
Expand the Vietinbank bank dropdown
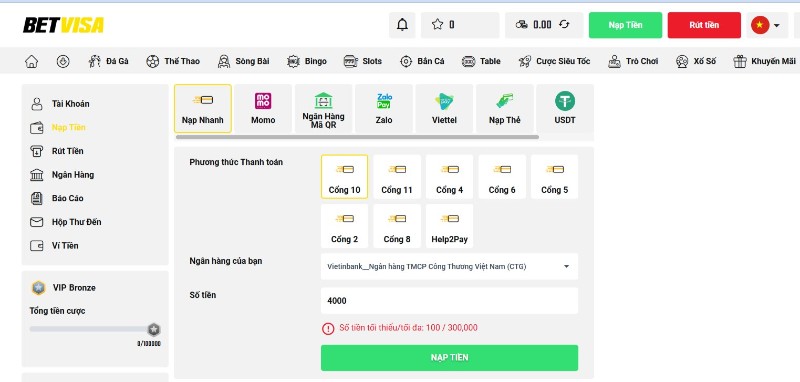449,266
